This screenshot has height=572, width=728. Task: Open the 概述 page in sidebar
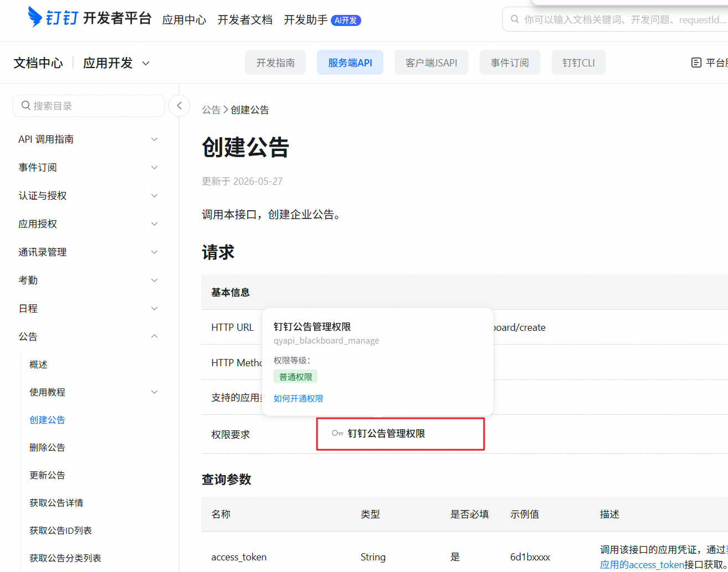coord(38,365)
